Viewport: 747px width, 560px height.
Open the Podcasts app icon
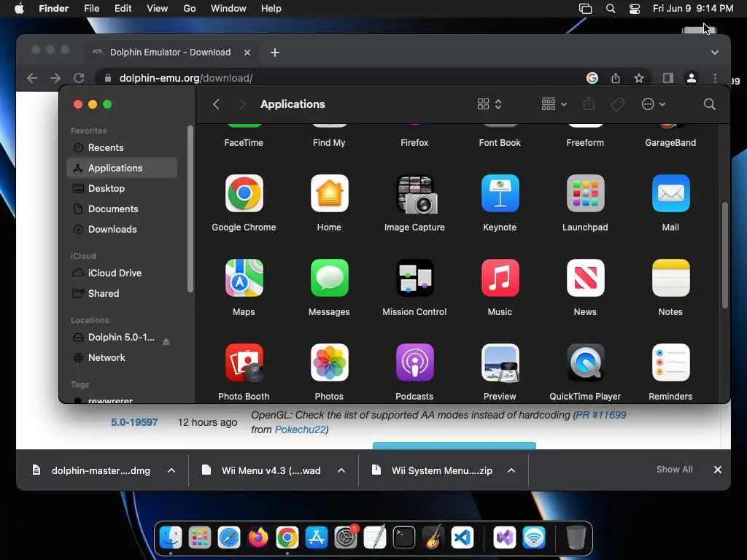click(x=414, y=362)
